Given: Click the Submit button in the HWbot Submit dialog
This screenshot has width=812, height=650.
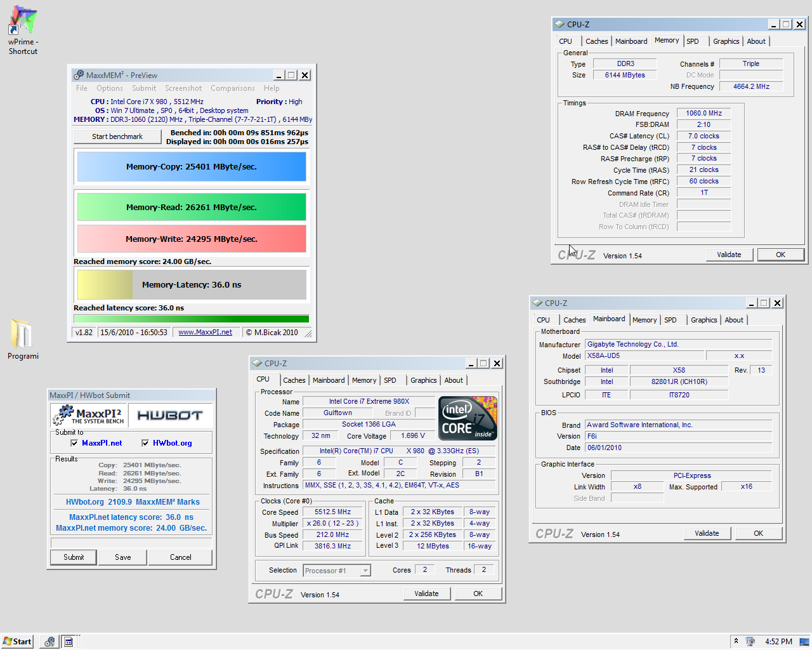Looking at the screenshot, I should pos(74,557).
